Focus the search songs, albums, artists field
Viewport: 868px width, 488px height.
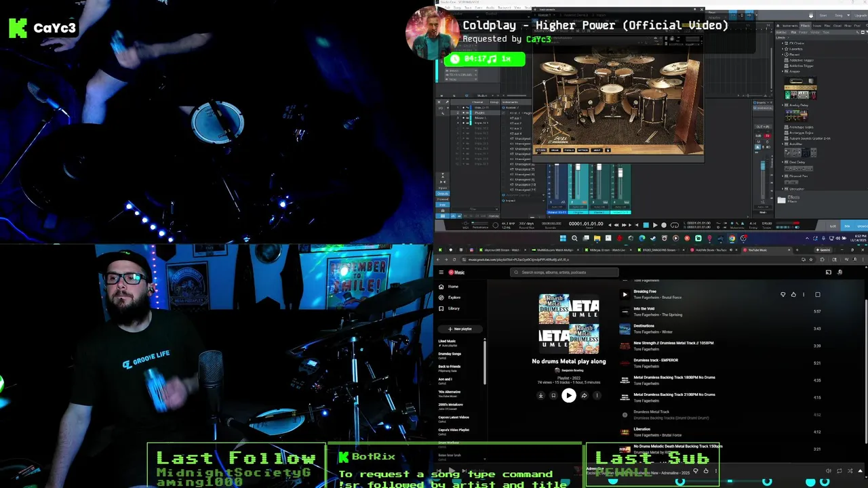click(x=565, y=272)
